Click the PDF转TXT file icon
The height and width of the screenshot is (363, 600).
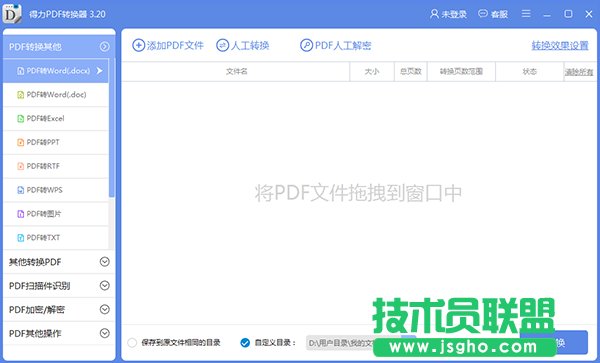click(21, 238)
